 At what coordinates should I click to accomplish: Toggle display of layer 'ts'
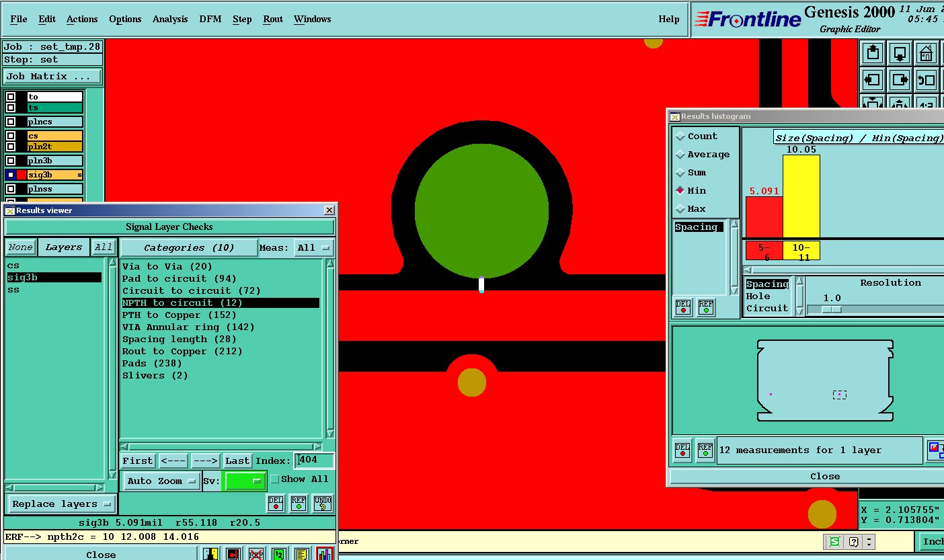click(11, 108)
